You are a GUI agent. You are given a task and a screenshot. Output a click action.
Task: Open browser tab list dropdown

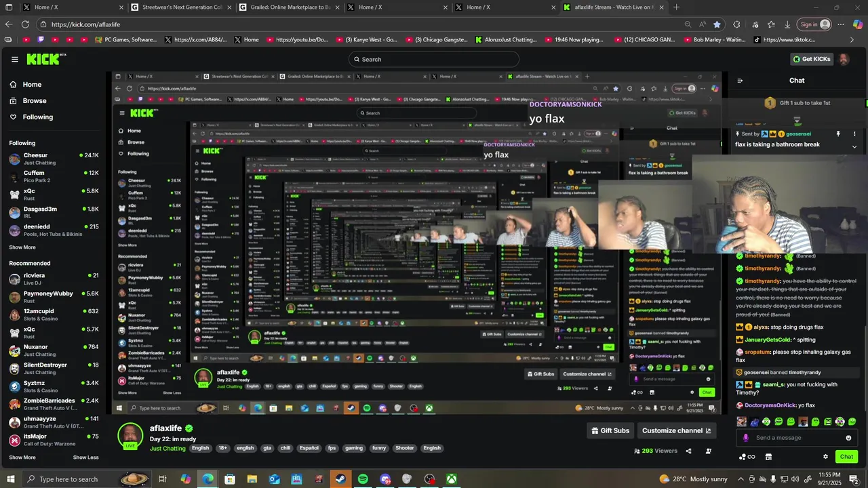point(9,7)
